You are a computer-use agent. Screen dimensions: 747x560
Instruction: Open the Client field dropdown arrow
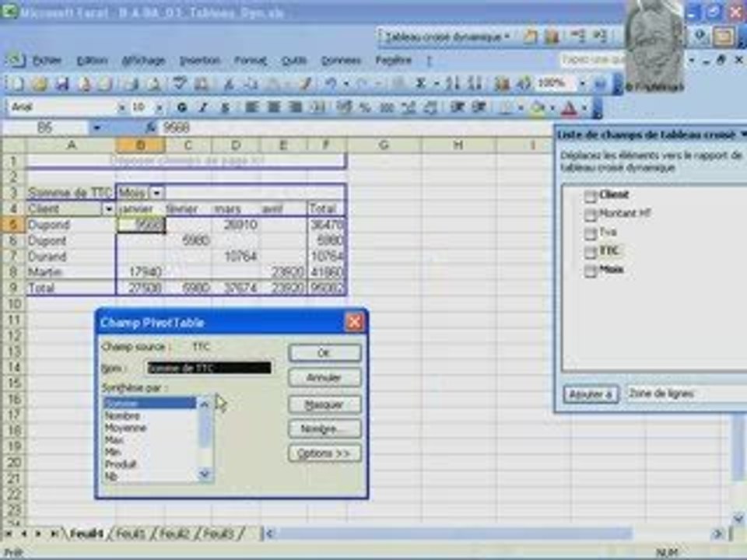click(109, 209)
